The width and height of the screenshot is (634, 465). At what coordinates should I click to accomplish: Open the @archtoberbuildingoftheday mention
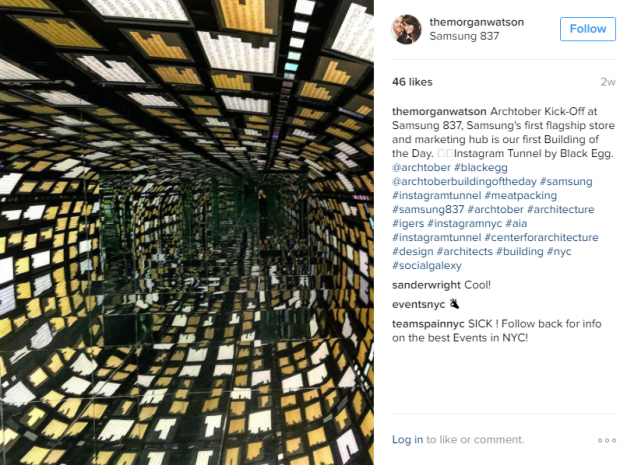(464, 182)
